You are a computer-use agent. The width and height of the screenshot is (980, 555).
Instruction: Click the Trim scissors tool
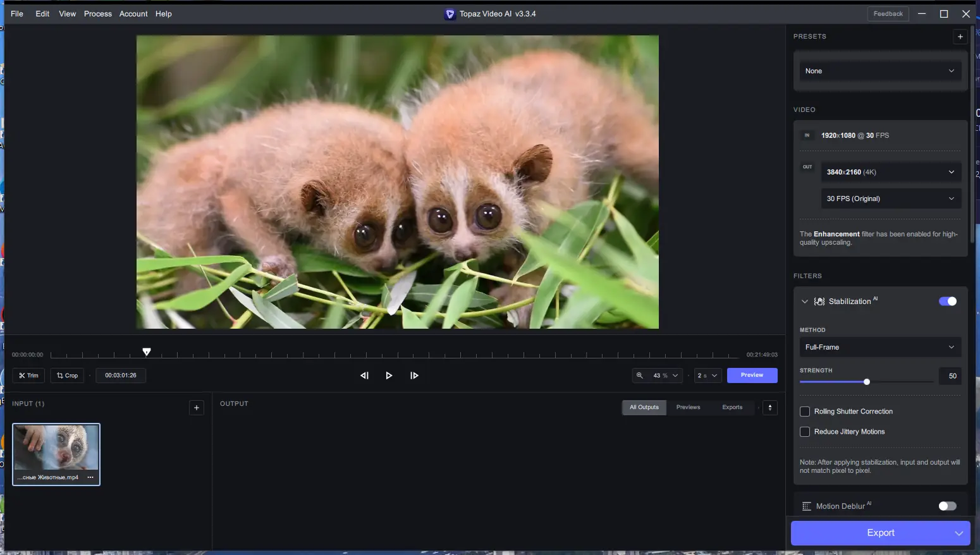point(28,375)
